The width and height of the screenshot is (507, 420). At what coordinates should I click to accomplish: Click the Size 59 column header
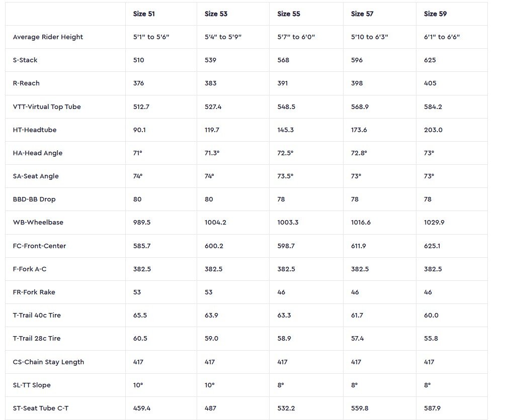pyautogui.click(x=435, y=14)
